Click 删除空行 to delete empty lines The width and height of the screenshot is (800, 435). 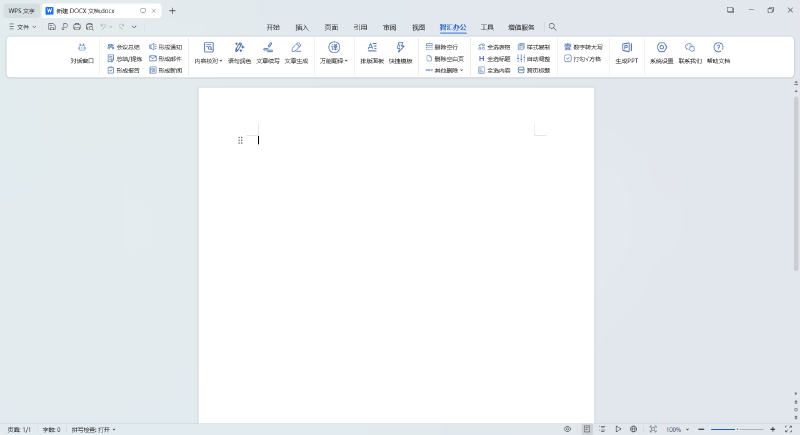(x=442, y=47)
